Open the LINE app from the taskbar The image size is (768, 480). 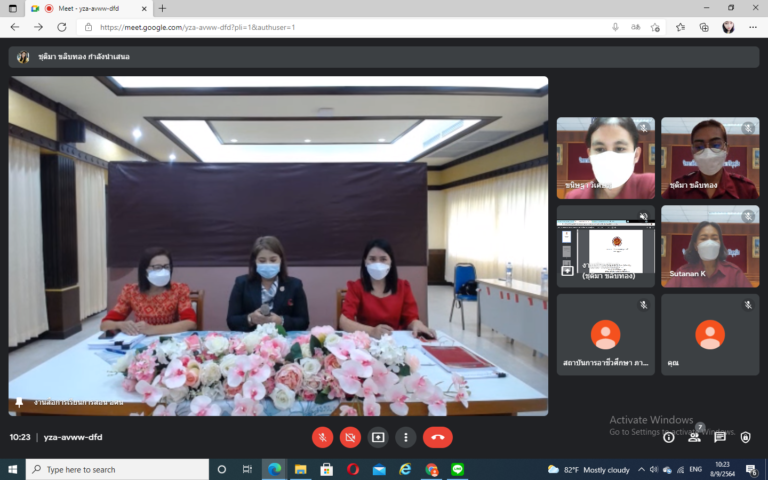click(458, 469)
